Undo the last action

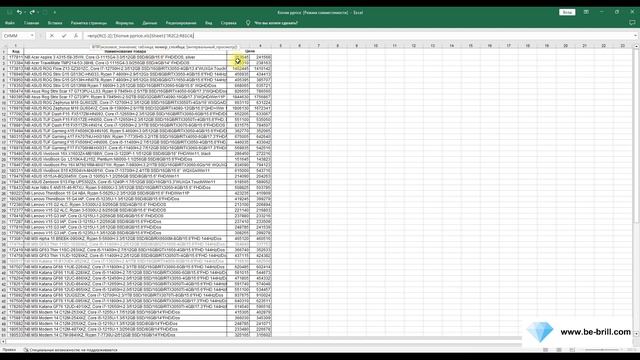click(x=19, y=12)
